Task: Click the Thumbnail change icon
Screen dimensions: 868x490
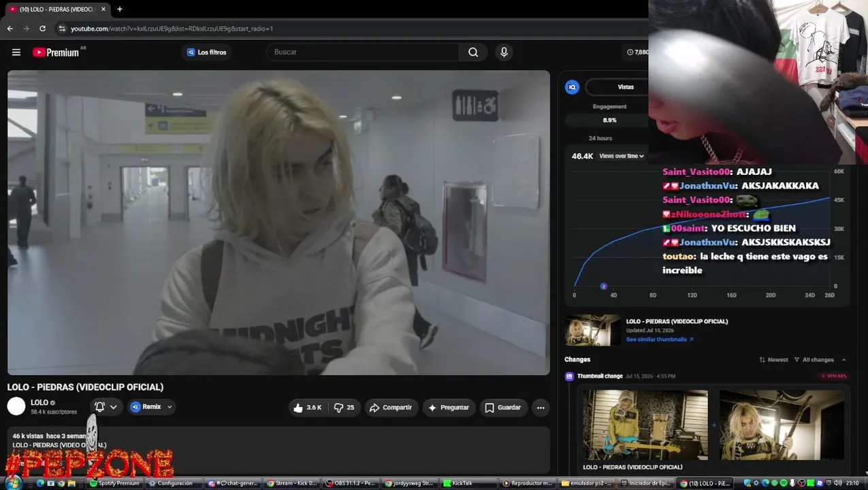Action: coord(570,376)
